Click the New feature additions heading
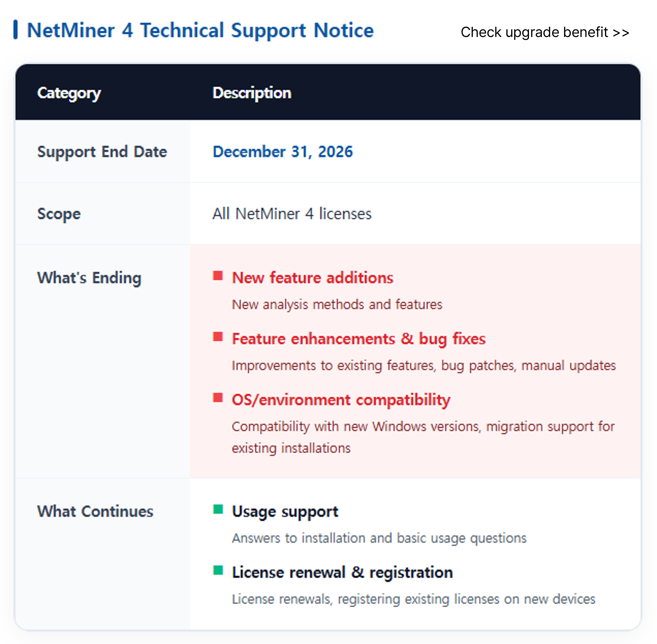The width and height of the screenshot is (657, 644). point(313,278)
